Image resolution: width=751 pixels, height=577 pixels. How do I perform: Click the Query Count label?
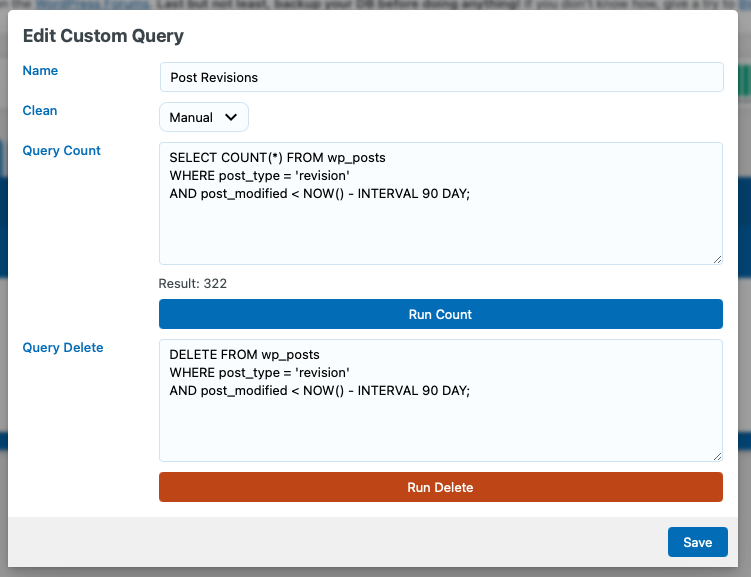62,151
